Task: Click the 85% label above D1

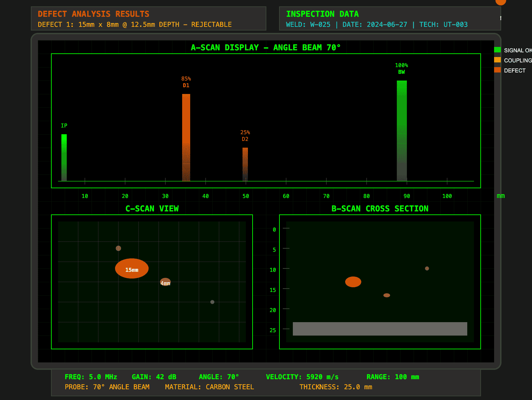Action: [186, 79]
